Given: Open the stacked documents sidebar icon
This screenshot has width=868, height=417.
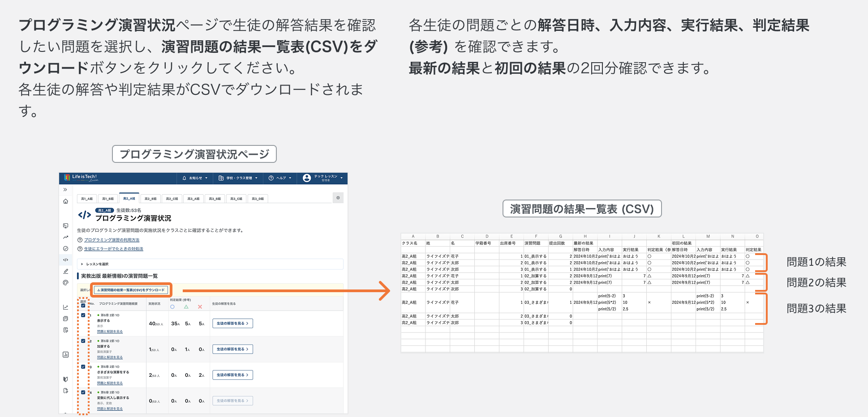Looking at the screenshot, I should click(65, 319).
